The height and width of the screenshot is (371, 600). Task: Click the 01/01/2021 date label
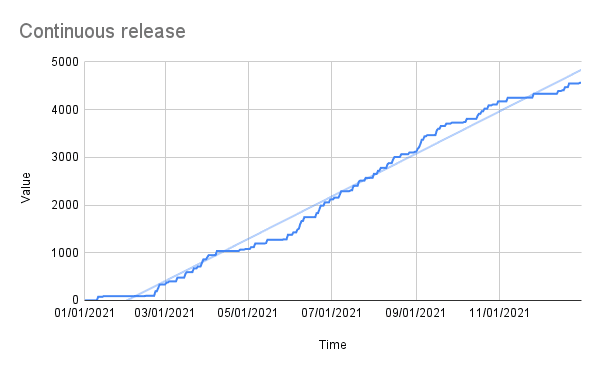pyautogui.click(x=84, y=313)
